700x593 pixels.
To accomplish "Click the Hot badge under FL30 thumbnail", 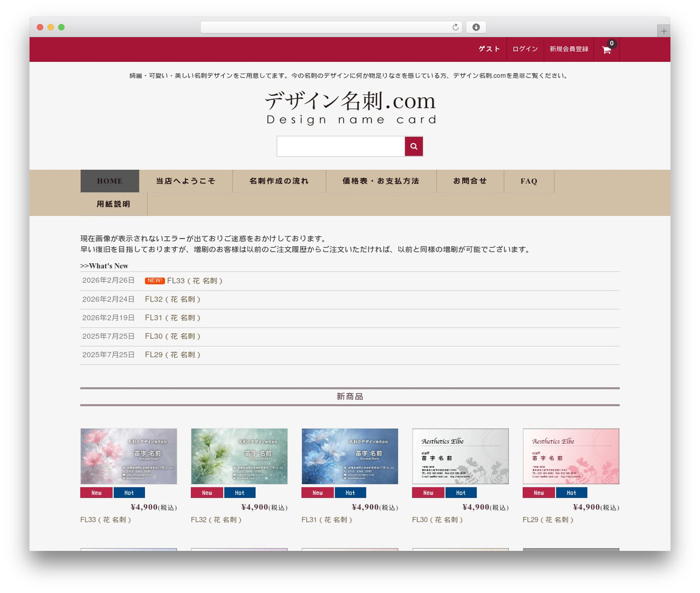I will click(461, 493).
